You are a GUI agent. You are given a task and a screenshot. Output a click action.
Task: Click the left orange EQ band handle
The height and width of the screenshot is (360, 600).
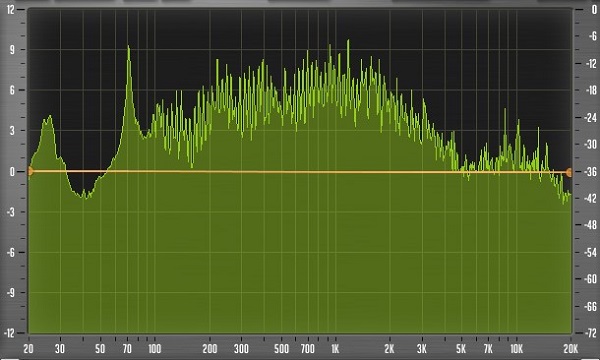pyautogui.click(x=30, y=171)
